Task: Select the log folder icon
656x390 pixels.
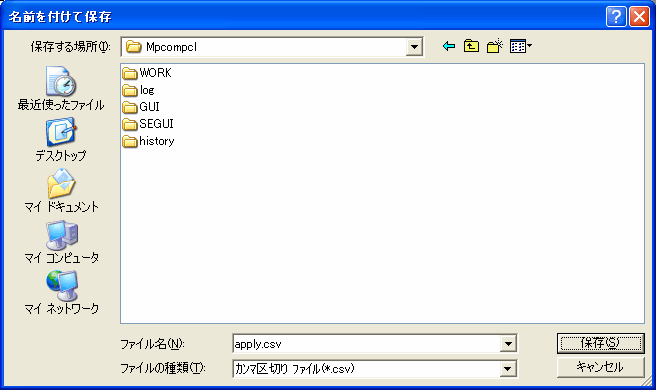Action: coord(130,90)
